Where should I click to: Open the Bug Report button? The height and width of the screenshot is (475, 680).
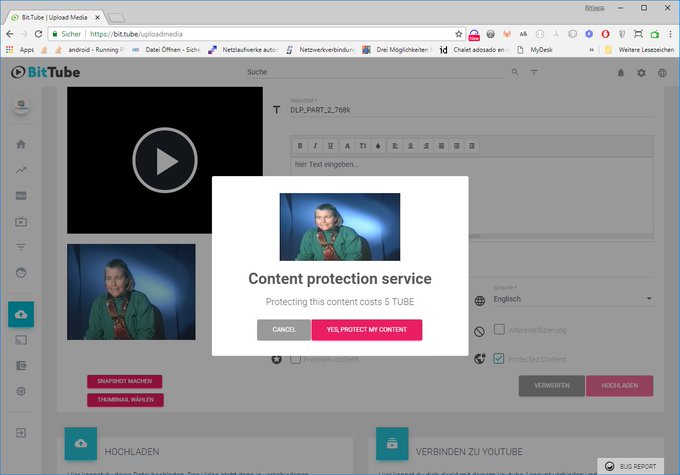point(630,466)
